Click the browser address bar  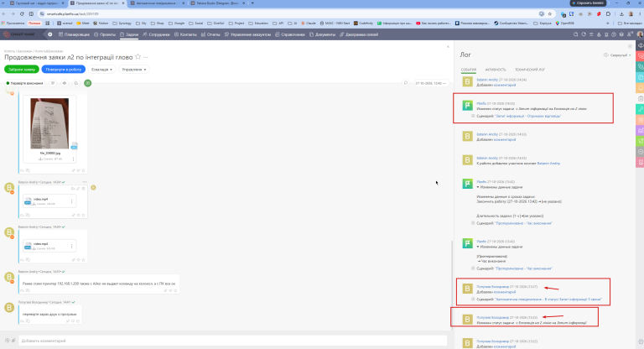coord(288,13)
